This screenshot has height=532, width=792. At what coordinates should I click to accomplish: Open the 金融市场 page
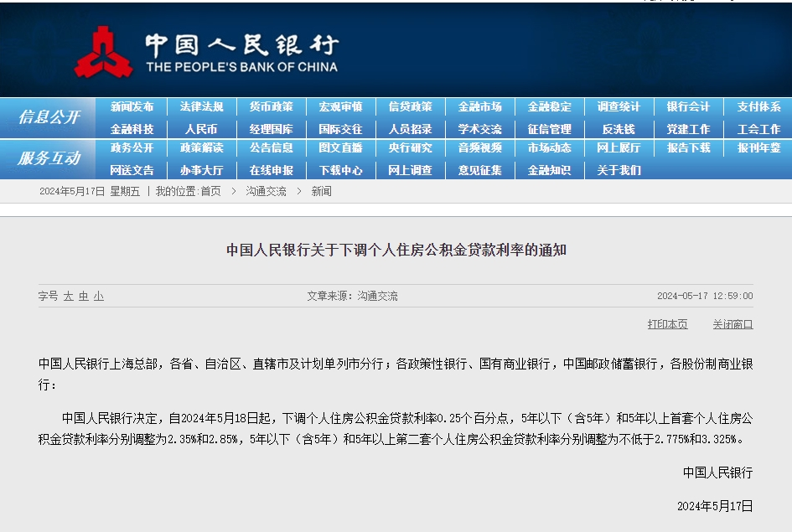coord(479,106)
